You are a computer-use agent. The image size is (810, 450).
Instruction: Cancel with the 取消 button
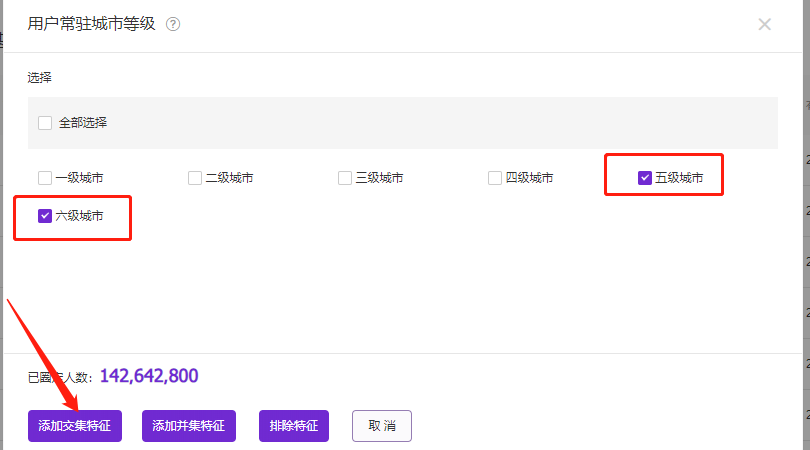(382, 426)
